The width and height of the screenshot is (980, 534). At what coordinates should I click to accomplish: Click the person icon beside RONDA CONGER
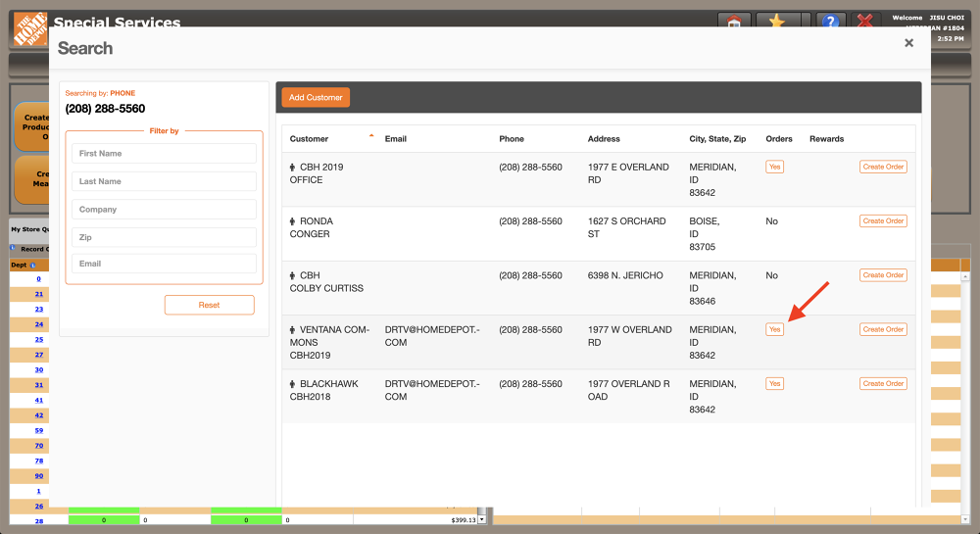pyautogui.click(x=293, y=221)
